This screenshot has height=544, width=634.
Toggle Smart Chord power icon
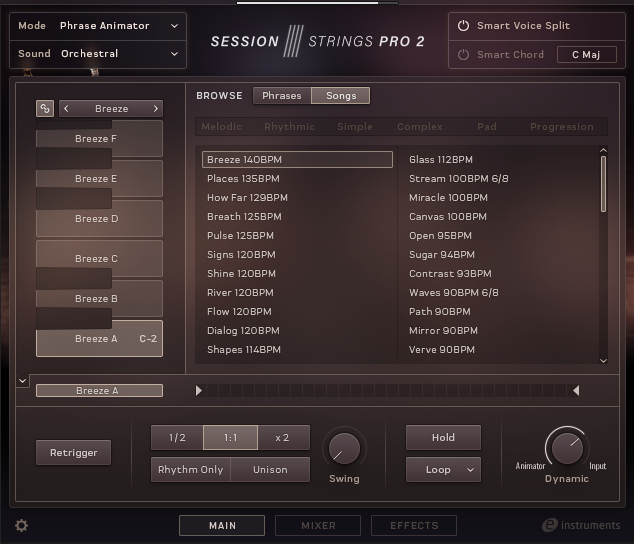(x=463, y=54)
